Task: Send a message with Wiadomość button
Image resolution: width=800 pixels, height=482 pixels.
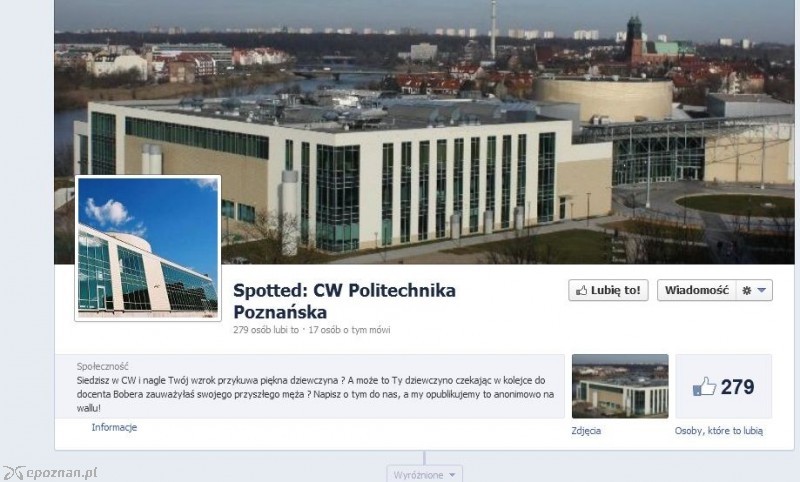Action: tap(696, 290)
